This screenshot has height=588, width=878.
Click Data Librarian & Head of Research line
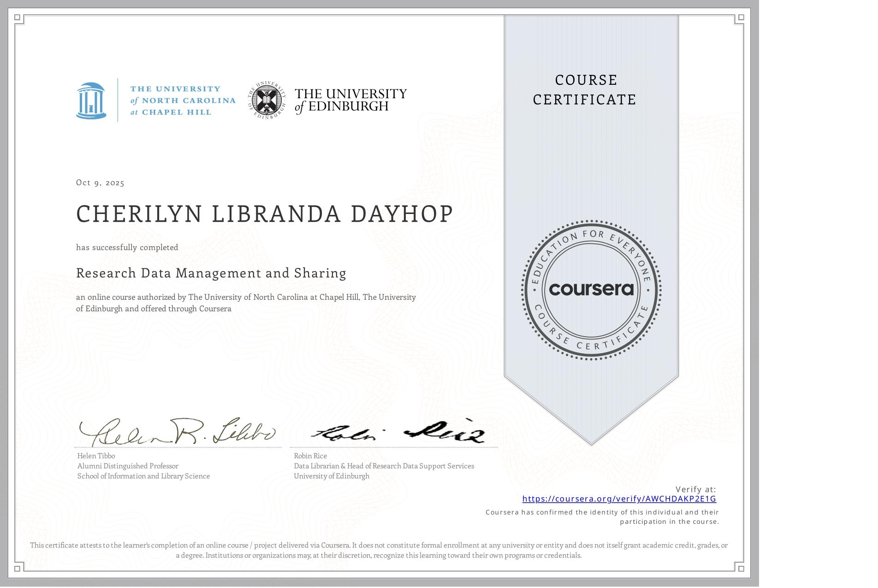(384, 466)
